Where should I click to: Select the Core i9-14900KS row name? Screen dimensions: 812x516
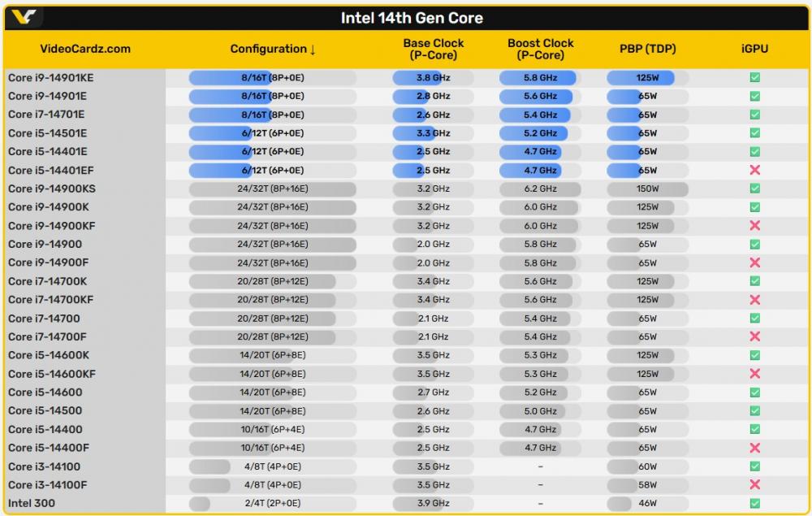pos(52,189)
